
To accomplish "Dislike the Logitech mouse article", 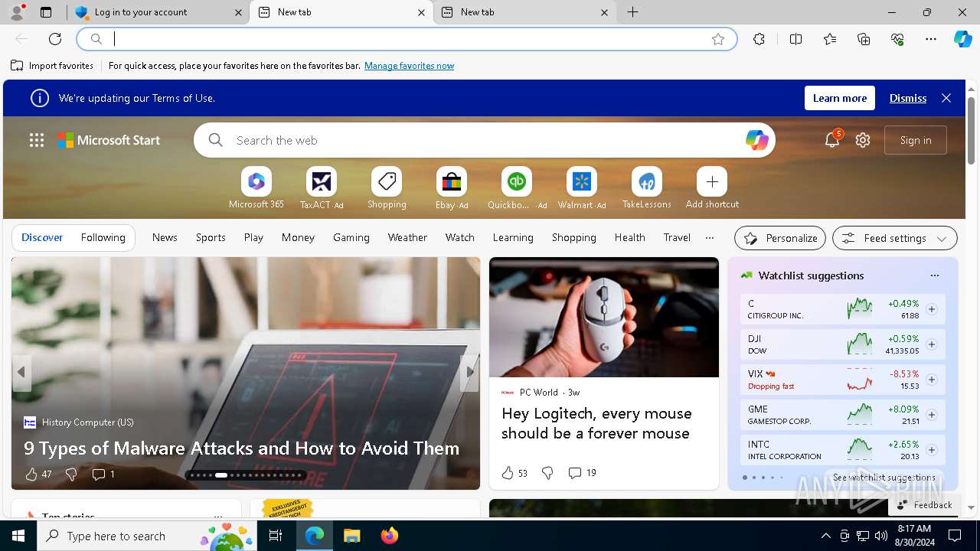I will click(547, 473).
